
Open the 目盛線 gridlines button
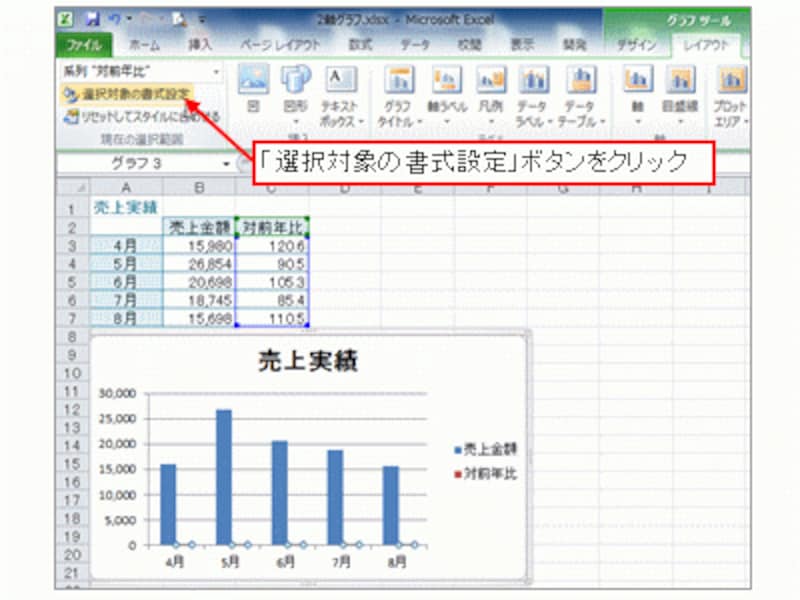(x=680, y=96)
